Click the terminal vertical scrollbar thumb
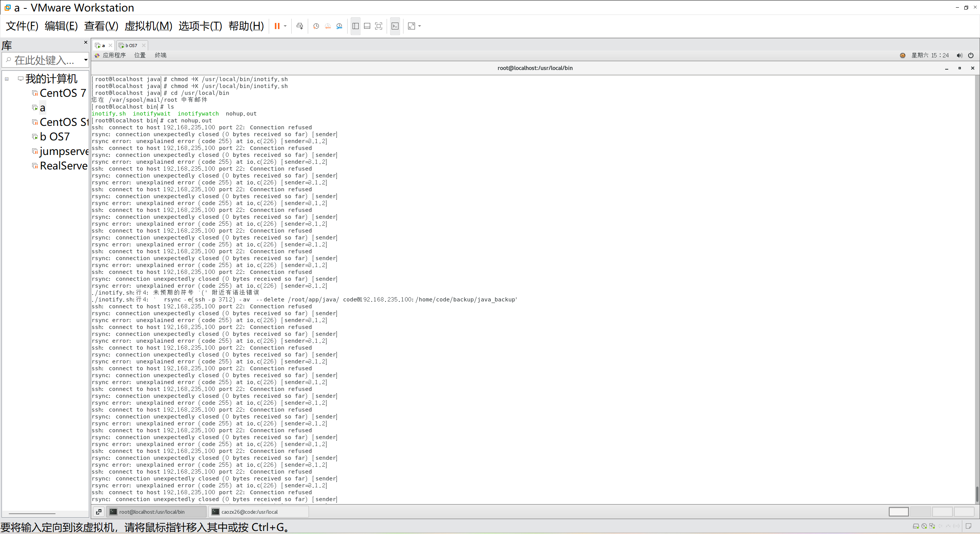The width and height of the screenshot is (980, 534). (977, 493)
